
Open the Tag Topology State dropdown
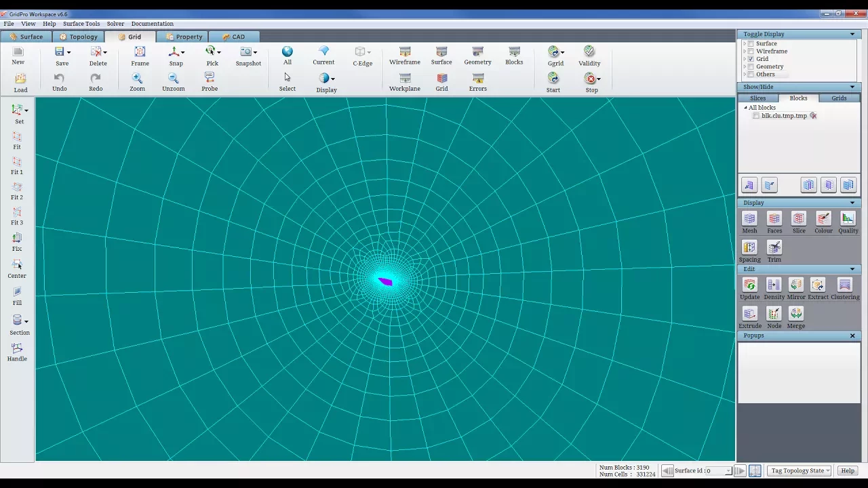[800, 470]
